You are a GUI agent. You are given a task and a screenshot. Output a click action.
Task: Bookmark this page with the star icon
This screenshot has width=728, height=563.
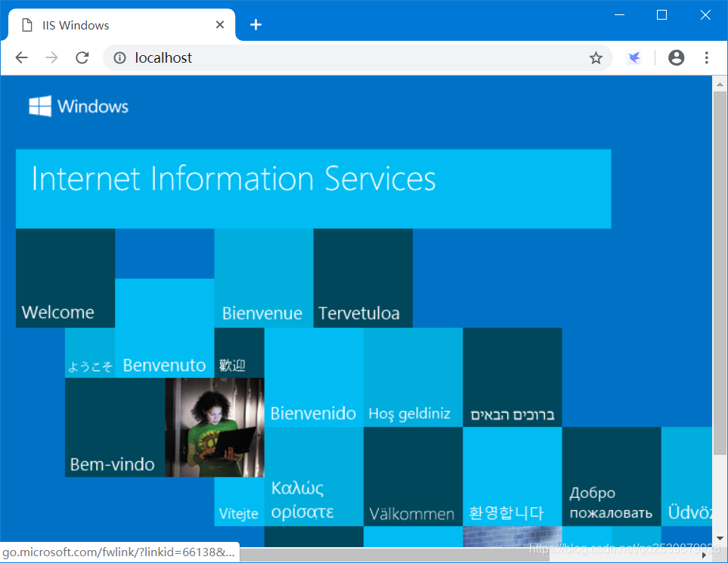(596, 57)
